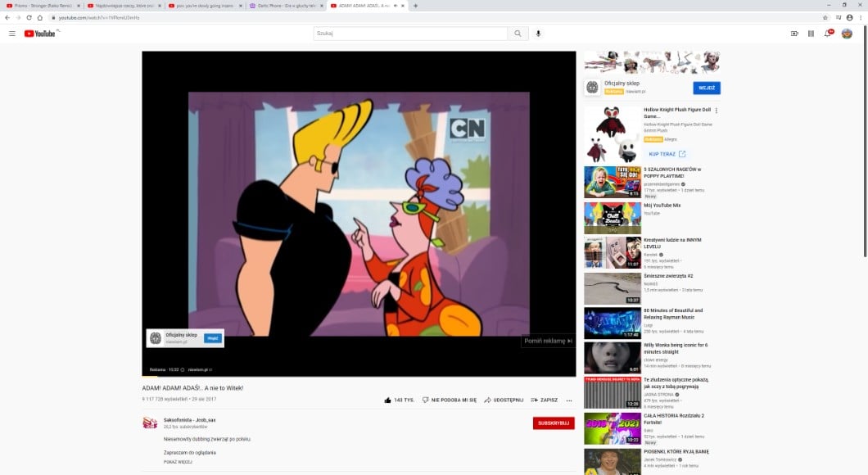The image size is (868, 475).
Task: Click into the "Szukaj" search field
Action: pyautogui.click(x=409, y=34)
